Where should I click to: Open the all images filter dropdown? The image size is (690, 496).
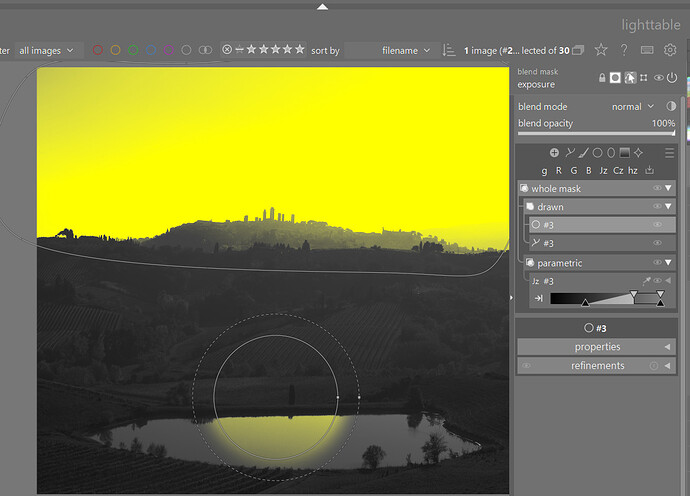(46, 51)
